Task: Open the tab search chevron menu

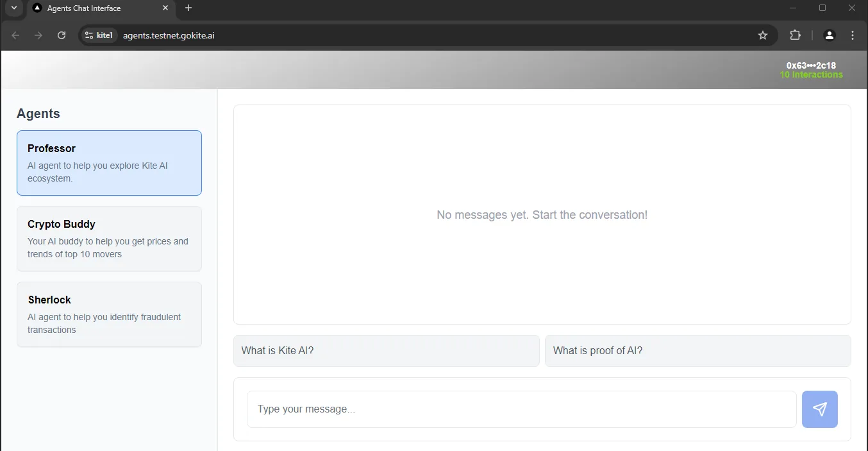Action: (x=13, y=8)
